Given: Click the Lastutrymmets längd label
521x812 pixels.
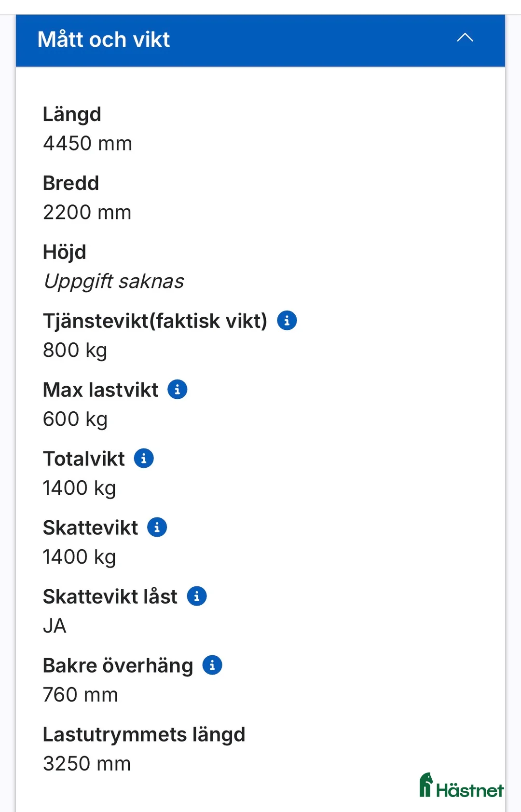Looking at the screenshot, I should tap(144, 734).
